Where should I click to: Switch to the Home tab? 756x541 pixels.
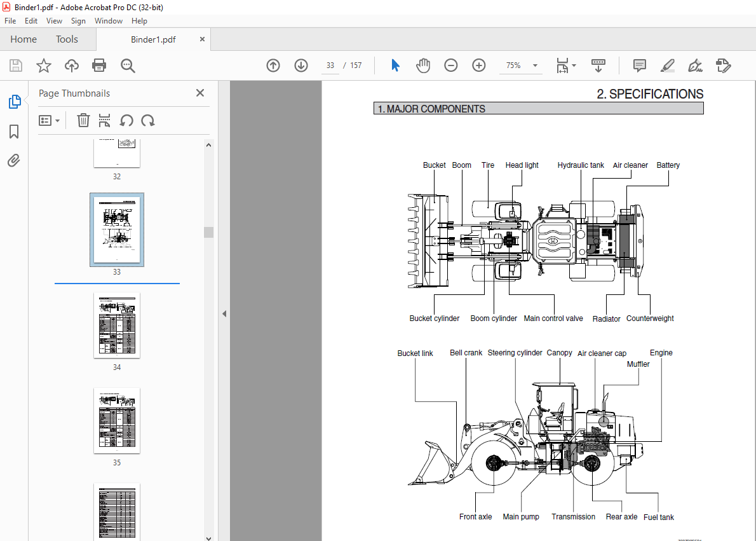coord(24,39)
